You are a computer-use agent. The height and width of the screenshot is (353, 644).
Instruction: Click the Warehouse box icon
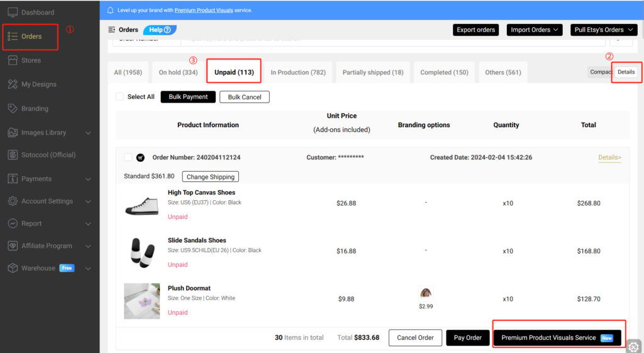13,268
